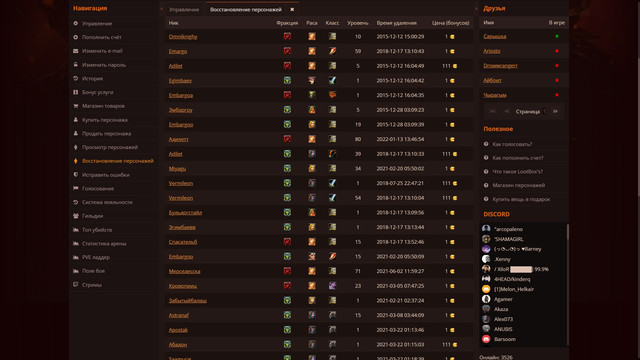Sort table by Ник column
The image size is (640, 360).
tap(173, 23)
